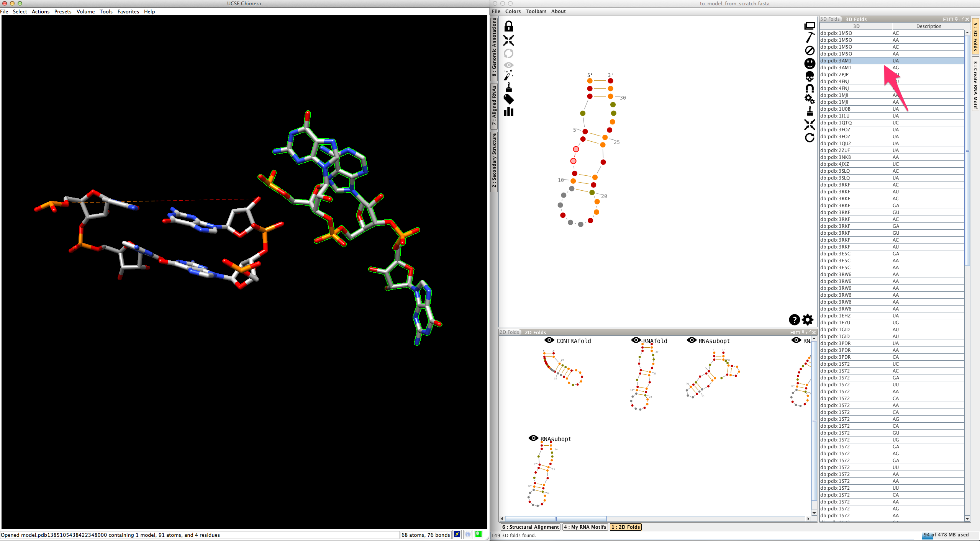
Task: Select the db:pdb:3AM1 AG row
Action: click(892, 67)
